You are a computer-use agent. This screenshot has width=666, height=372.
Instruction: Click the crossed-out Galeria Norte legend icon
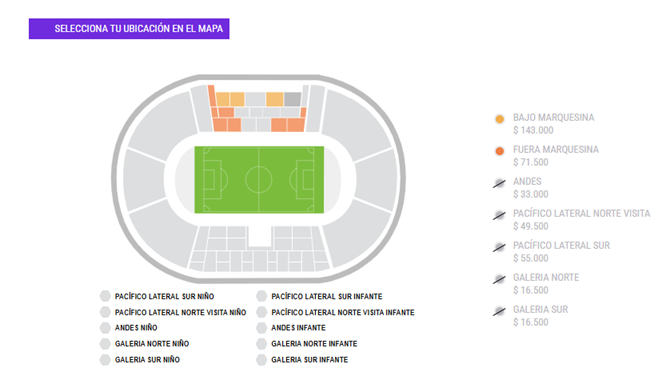(499, 279)
